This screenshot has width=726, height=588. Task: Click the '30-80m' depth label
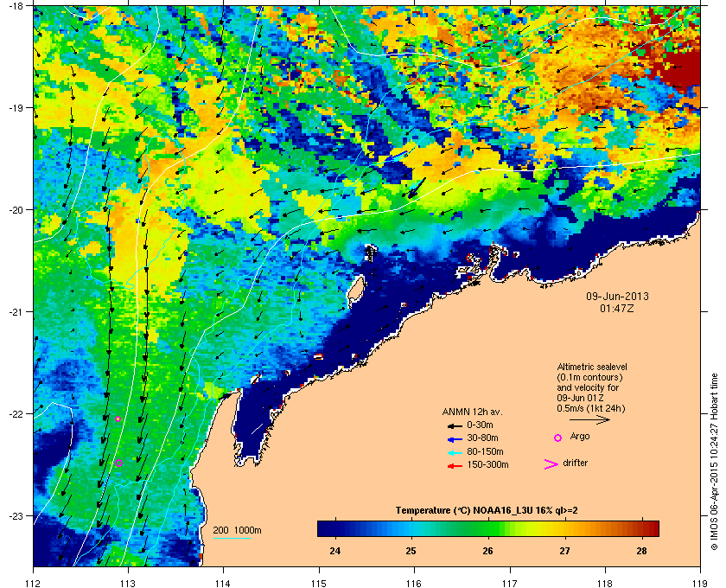click(482, 438)
